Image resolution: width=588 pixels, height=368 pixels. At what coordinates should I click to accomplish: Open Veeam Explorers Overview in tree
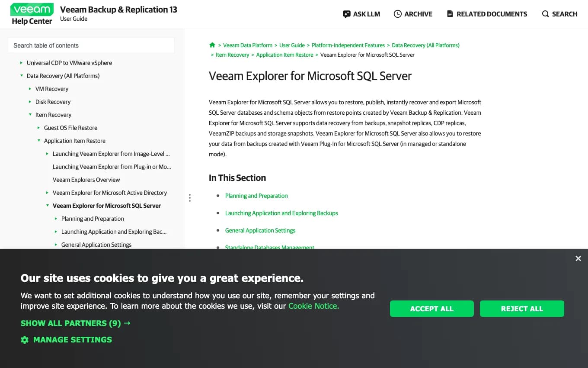click(x=86, y=180)
